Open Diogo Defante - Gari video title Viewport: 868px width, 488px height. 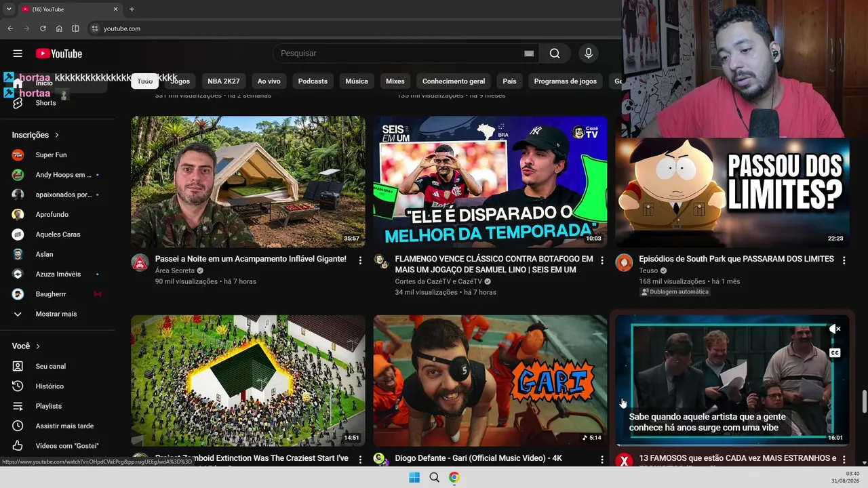479,458
